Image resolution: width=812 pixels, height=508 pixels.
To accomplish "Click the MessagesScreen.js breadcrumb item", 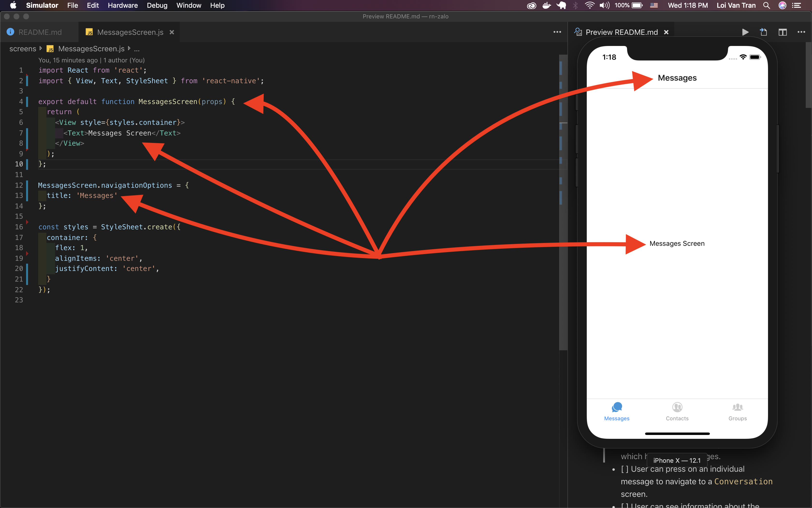I will [91, 49].
